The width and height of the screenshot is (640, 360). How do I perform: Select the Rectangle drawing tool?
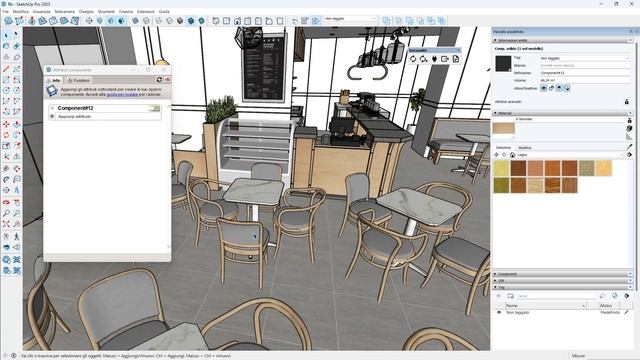point(6,79)
